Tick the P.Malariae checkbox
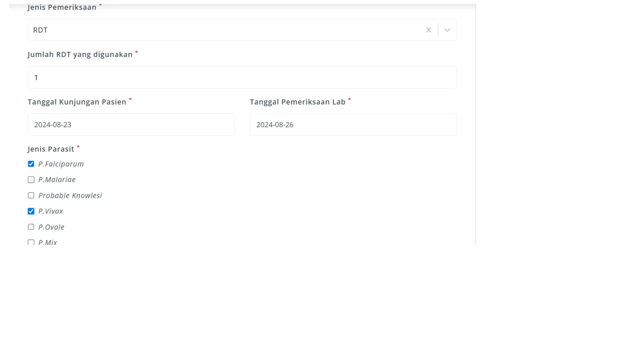Image resolution: width=644 pixels, height=362 pixels. pos(31,180)
